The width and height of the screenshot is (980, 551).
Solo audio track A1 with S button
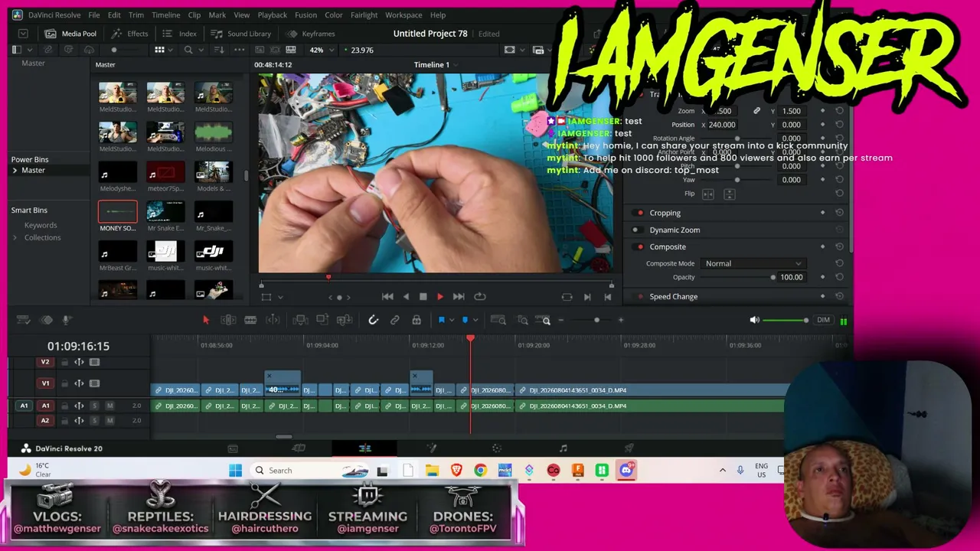(95, 406)
